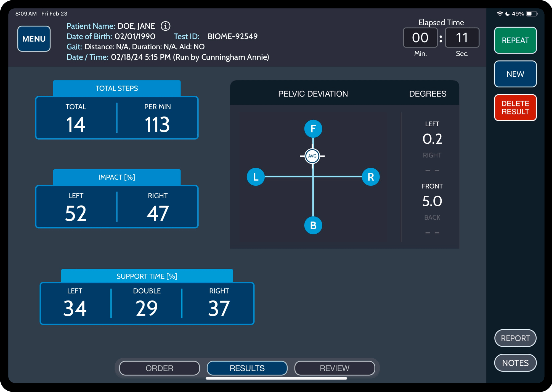Screen dimensions: 552x392
Task: Click the Wi-Fi status icon
Action: click(x=500, y=14)
